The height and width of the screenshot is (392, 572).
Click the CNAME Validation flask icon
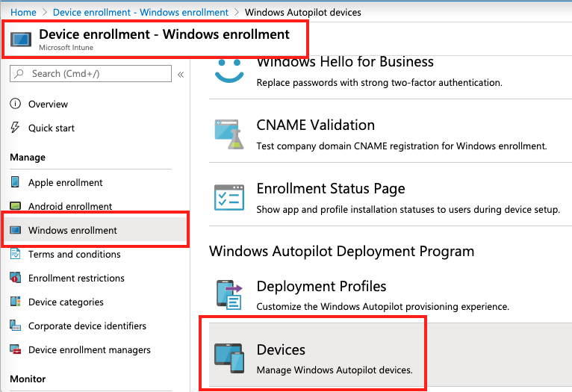229,134
